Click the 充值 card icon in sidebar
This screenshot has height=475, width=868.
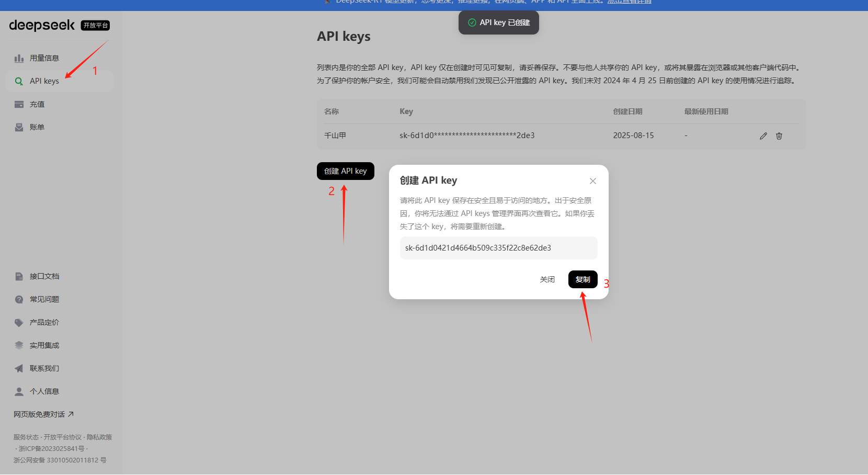tap(19, 104)
